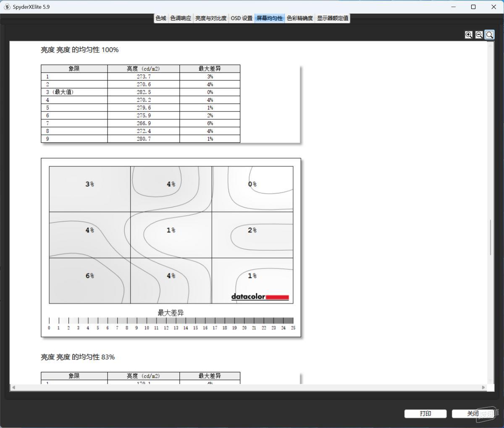504x428 pixels.
Task: Click the fit-to-window magnifier icon
Action: [490, 35]
